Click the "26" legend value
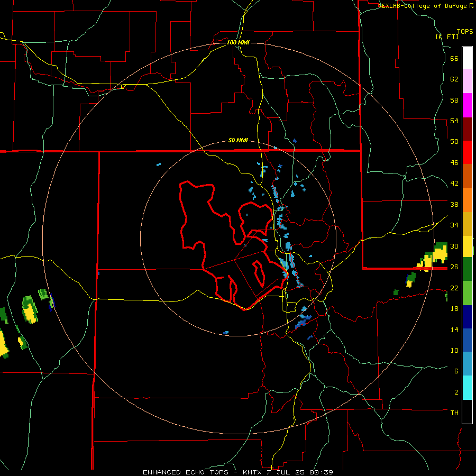Image resolution: width=476 pixels, height=476 pixels. pyautogui.click(x=454, y=267)
